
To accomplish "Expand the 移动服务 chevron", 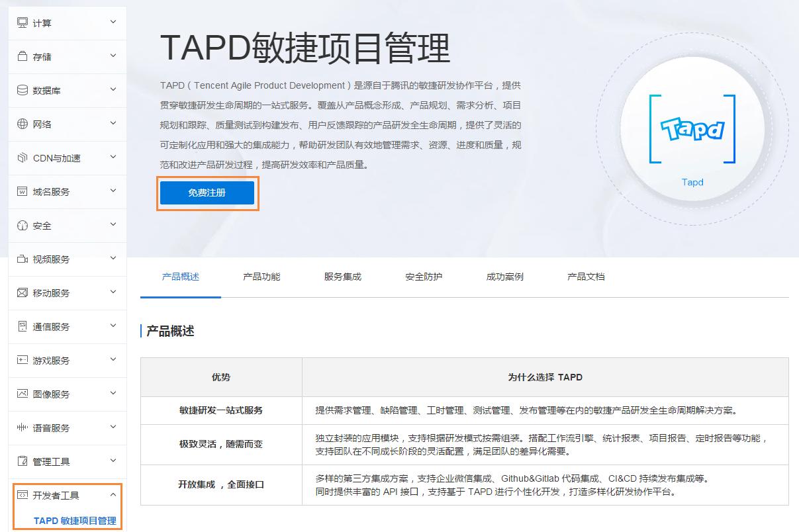I will click(x=113, y=292).
